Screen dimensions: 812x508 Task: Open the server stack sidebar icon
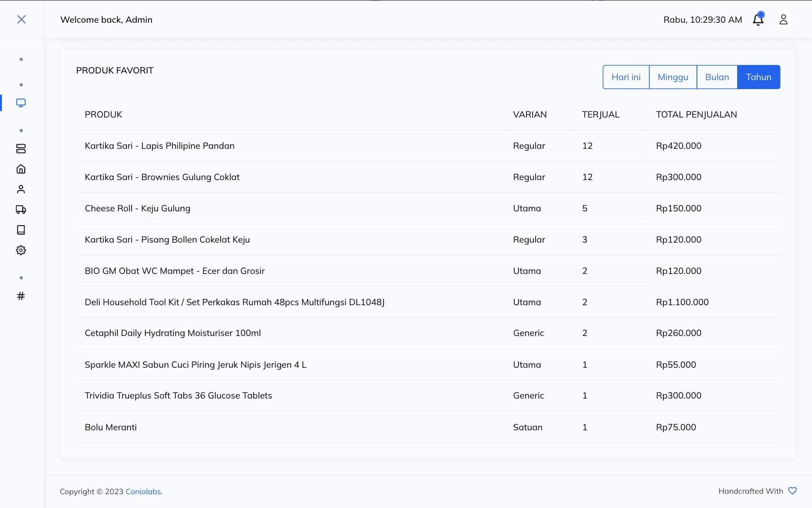point(21,149)
